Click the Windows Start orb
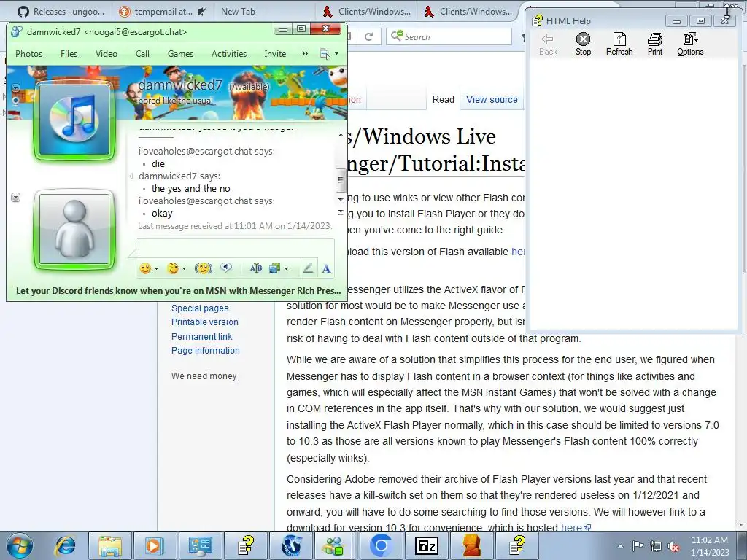 pyautogui.click(x=20, y=545)
